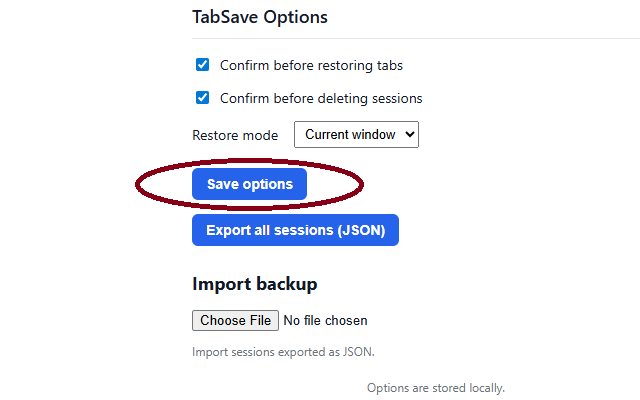640x400 pixels.
Task: Click the Save options button
Action: pyautogui.click(x=249, y=184)
